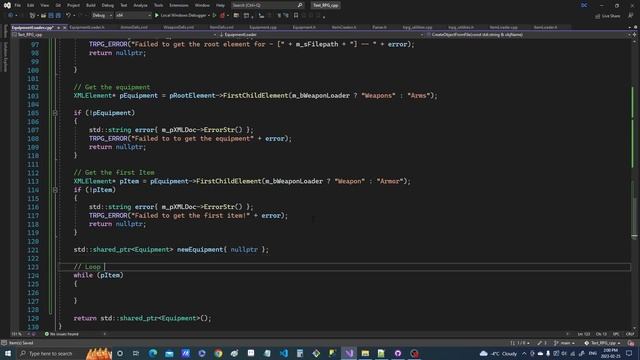Switch to the Parser.h tab
Screen dimensions: 640x360
(379, 27)
